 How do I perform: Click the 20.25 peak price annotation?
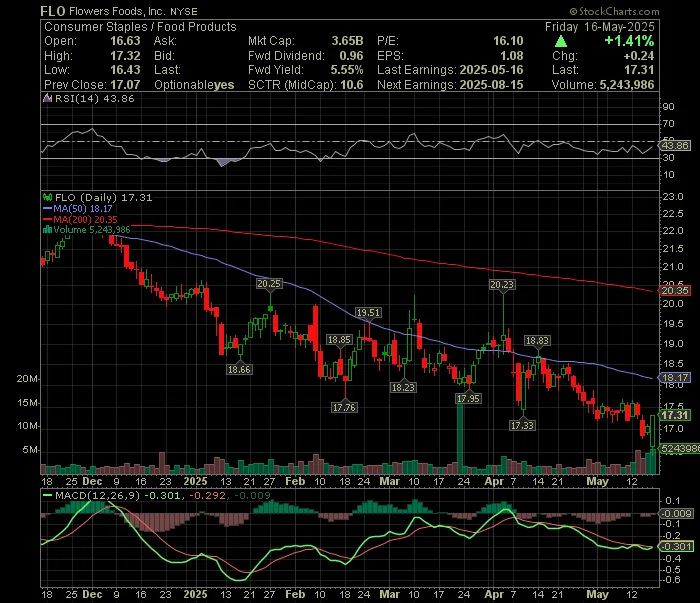click(269, 283)
